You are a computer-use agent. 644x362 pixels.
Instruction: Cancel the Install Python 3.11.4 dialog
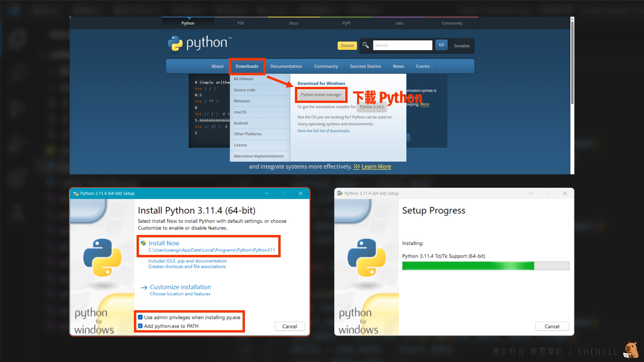point(290,326)
